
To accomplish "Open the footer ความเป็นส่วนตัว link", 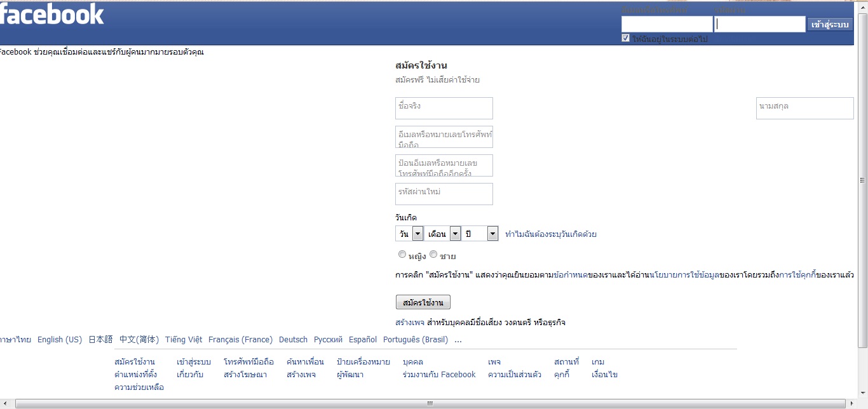I will 515,375.
